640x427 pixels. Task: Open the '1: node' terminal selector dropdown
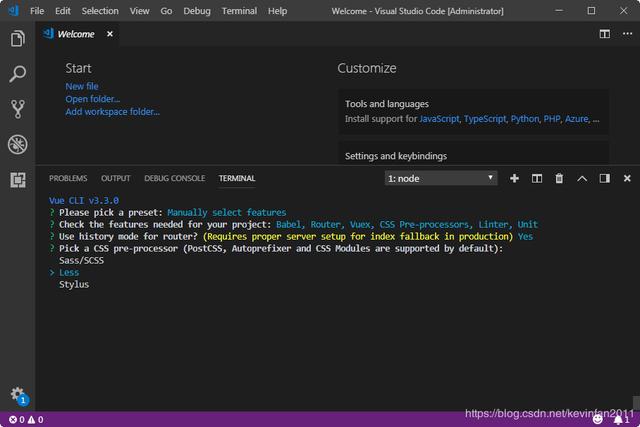[441, 178]
